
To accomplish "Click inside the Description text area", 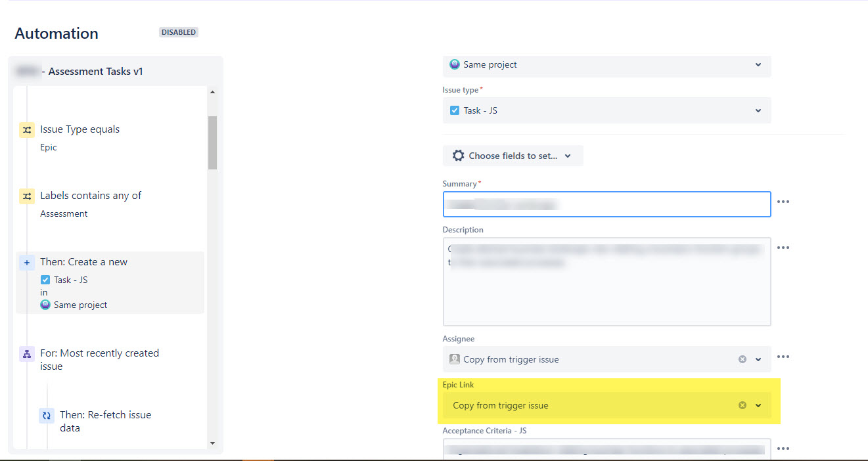I will [606, 282].
